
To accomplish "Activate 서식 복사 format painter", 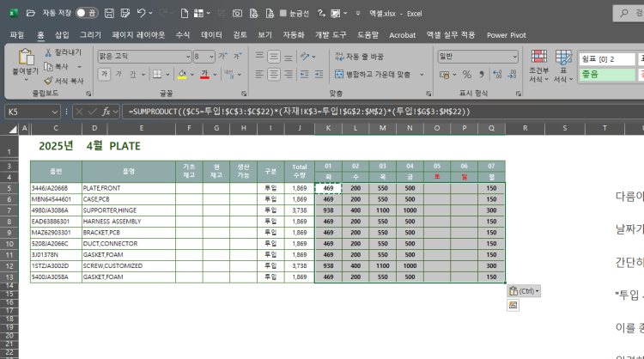I will click(64, 81).
